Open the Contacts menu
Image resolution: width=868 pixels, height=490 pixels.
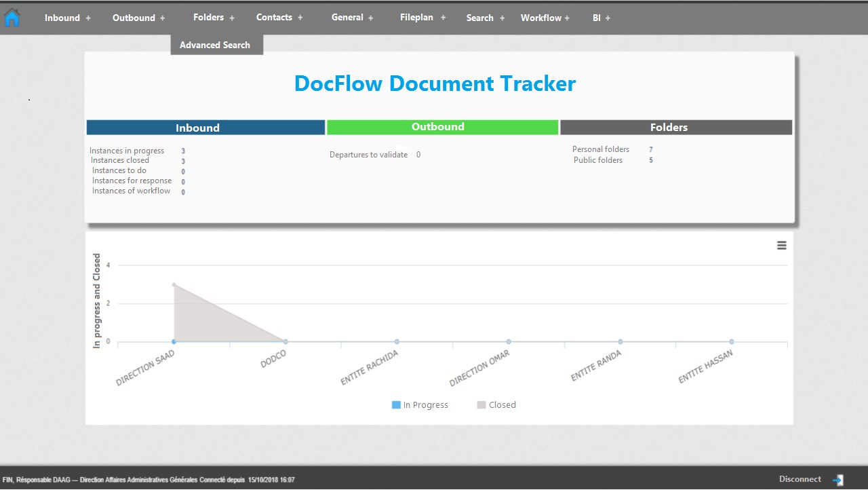(x=274, y=18)
